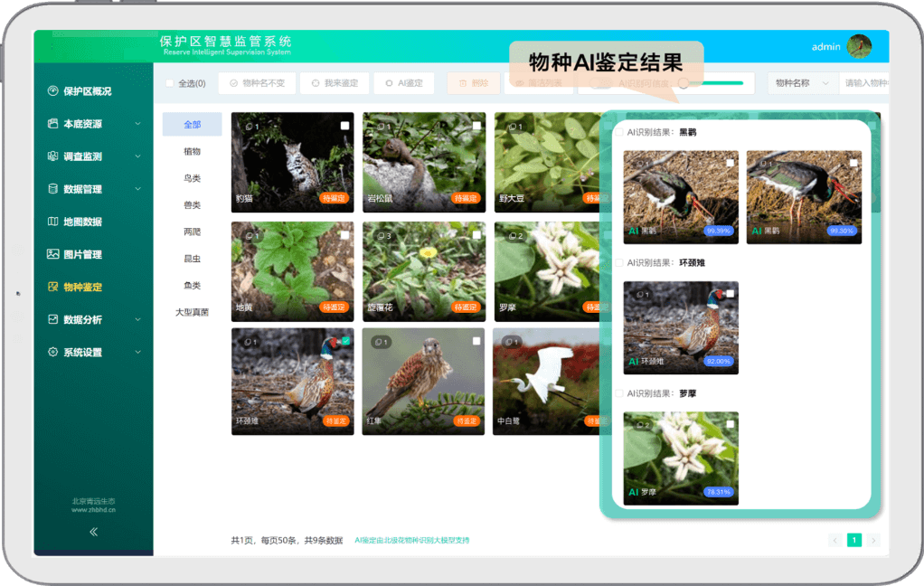Tick checkbox on 豹猫 photo card

click(344, 126)
